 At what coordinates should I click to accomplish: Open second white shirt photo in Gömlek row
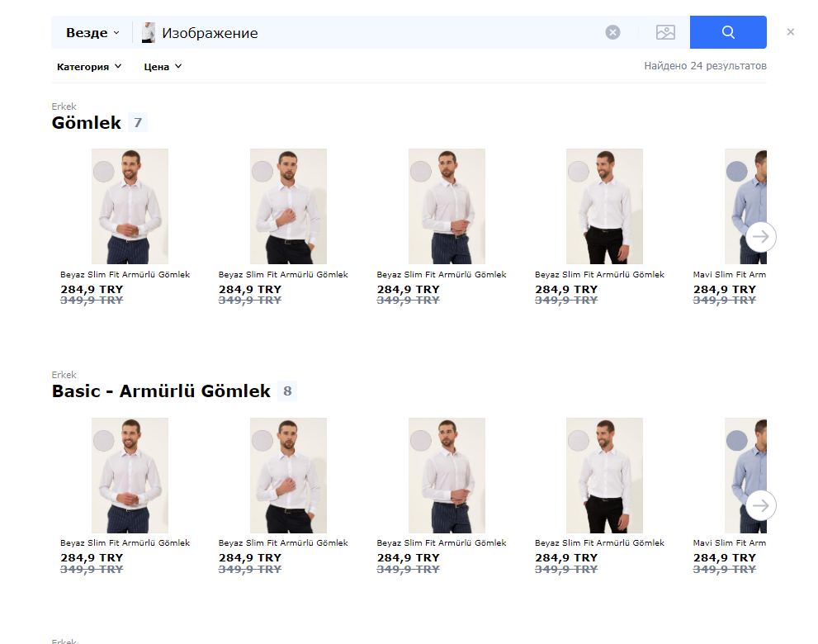[x=288, y=206]
